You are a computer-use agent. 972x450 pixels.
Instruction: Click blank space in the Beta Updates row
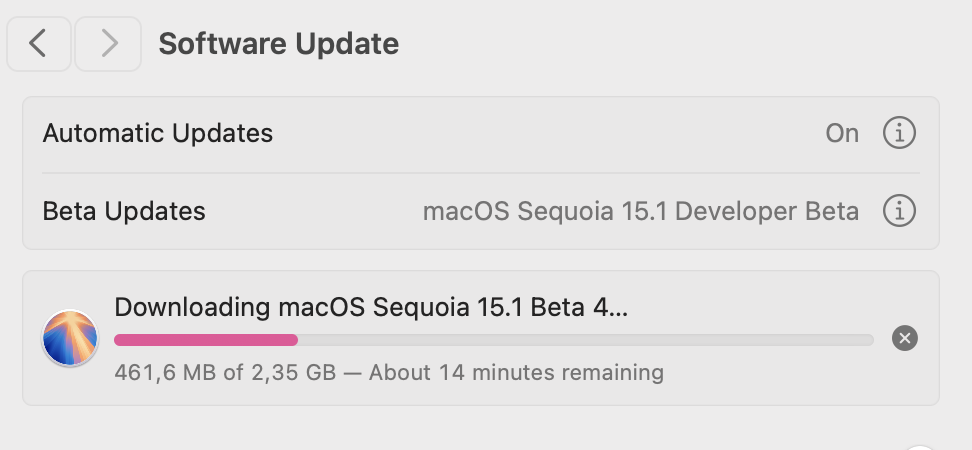tap(314, 211)
